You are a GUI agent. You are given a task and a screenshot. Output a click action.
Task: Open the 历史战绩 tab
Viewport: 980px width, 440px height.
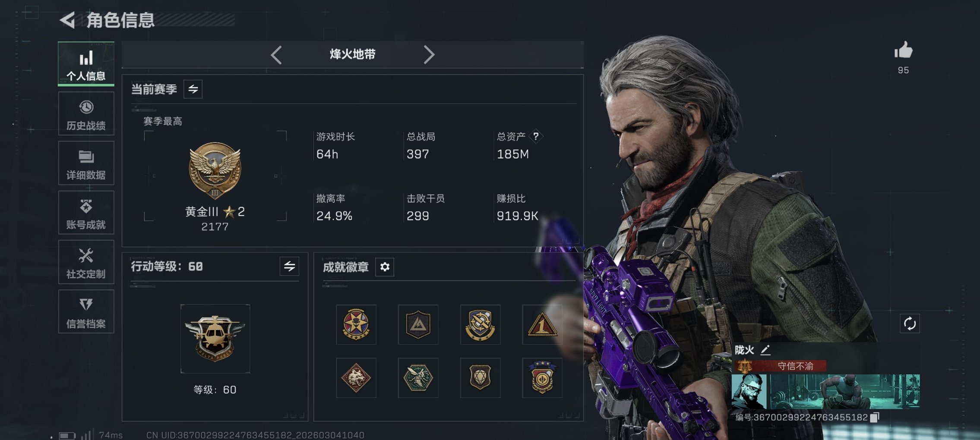[x=86, y=114]
